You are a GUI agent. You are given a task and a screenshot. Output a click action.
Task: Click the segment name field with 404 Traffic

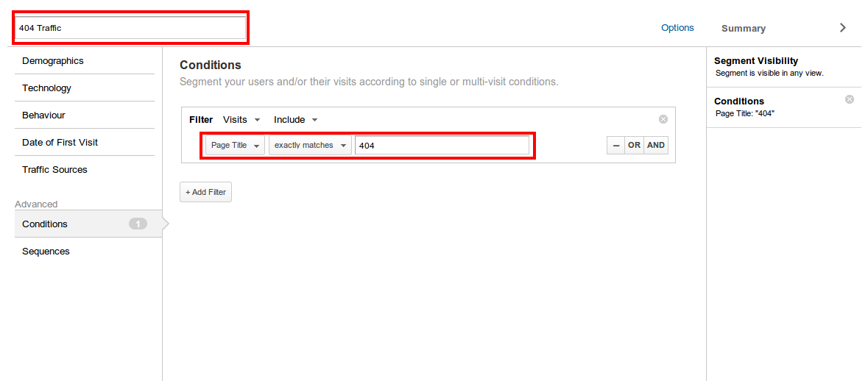pos(130,28)
